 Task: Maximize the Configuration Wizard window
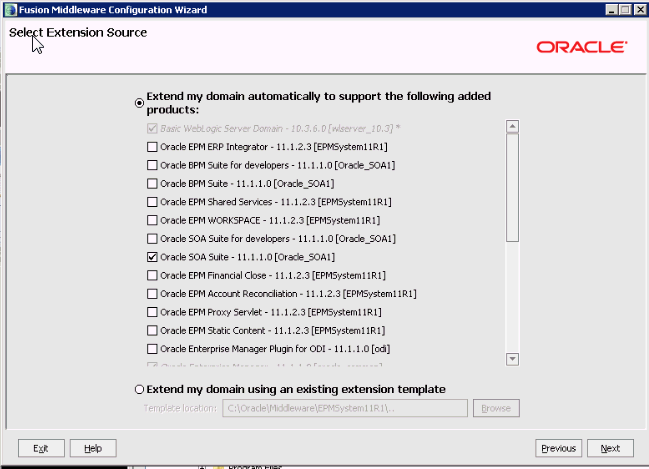click(x=625, y=10)
